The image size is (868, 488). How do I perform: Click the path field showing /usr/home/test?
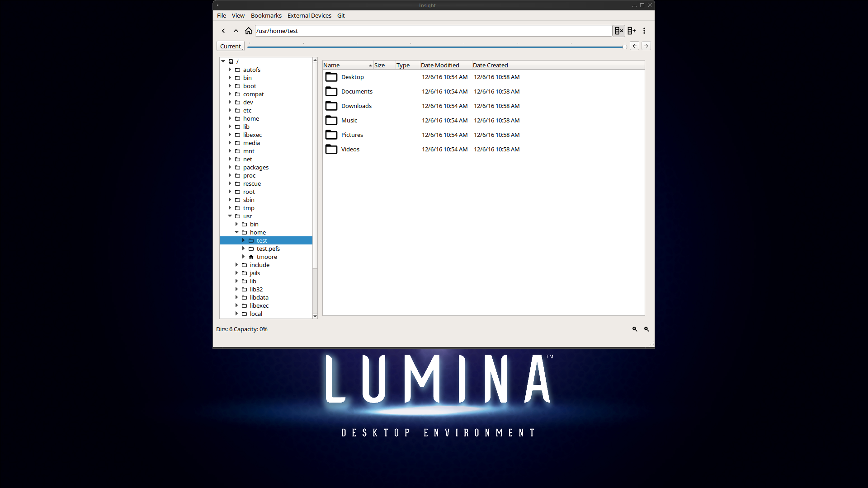tap(434, 31)
